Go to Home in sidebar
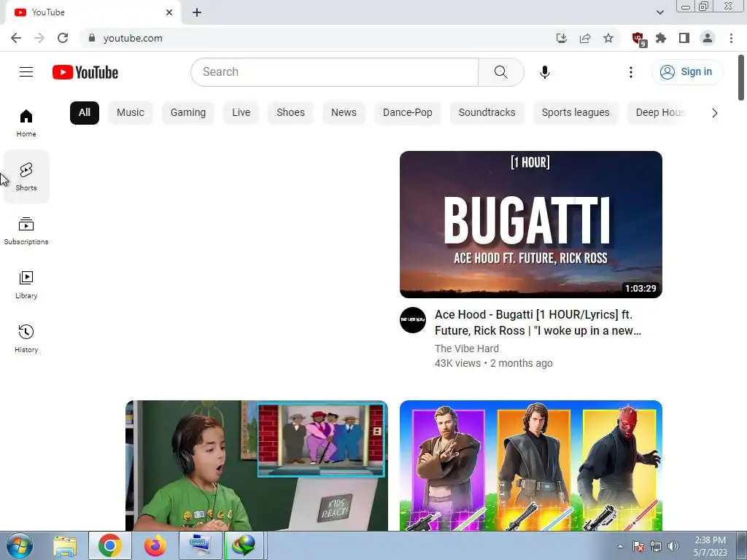This screenshot has height=560, width=747. (x=26, y=122)
